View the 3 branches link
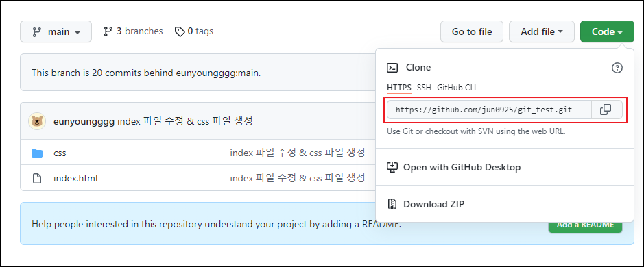Viewport: 644px width, 267px height. (x=133, y=31)
